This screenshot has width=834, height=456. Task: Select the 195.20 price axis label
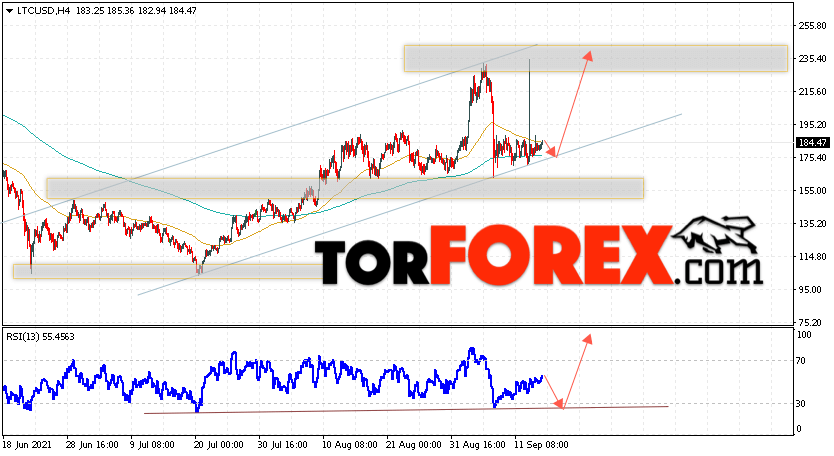[x=813, y=125]
